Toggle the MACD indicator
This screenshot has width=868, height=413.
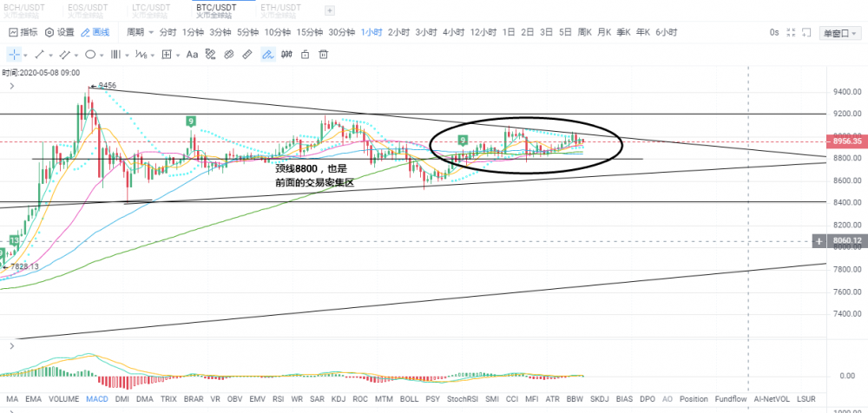pos(97,399)
